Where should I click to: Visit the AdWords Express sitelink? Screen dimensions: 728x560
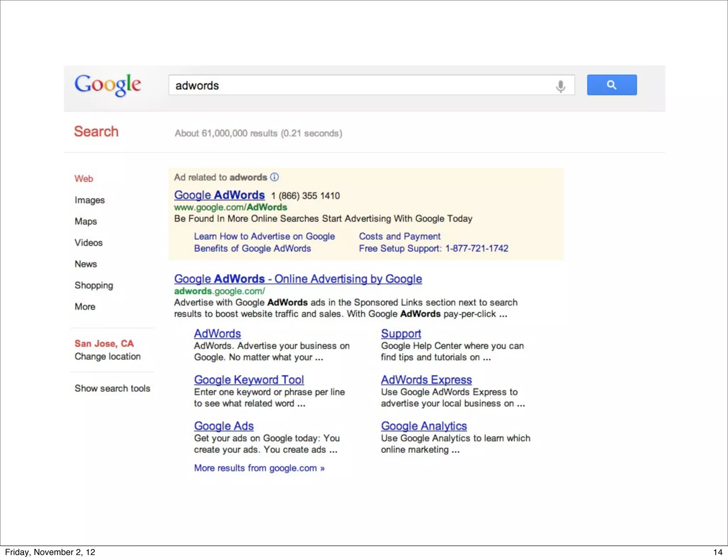pos(426,380)
